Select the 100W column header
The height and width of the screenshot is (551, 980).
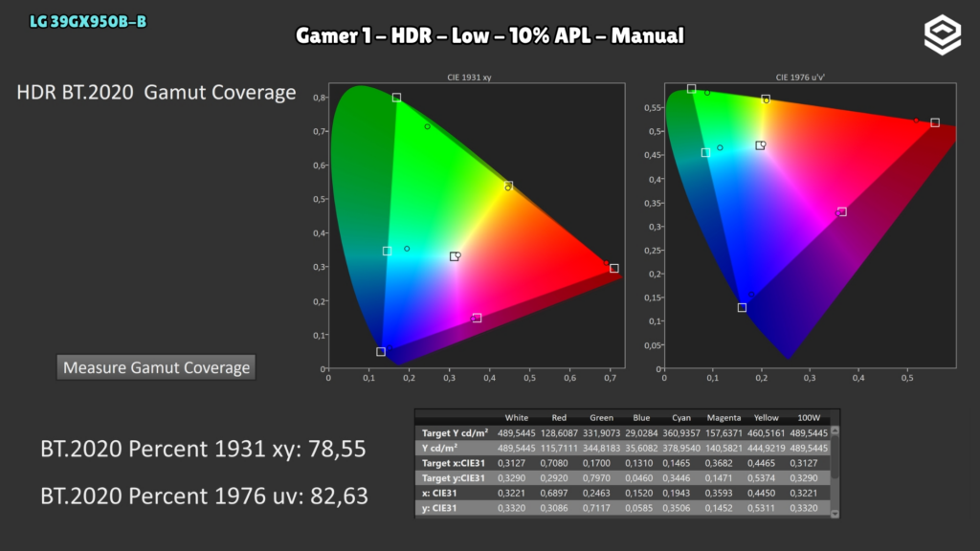(x=809, y=418)
